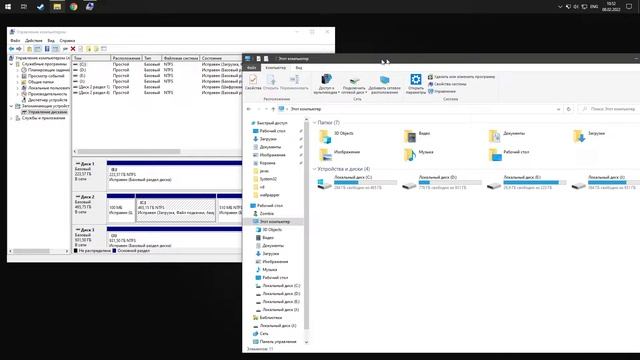Expand the Планировщик заданий node

pos(18,70)
